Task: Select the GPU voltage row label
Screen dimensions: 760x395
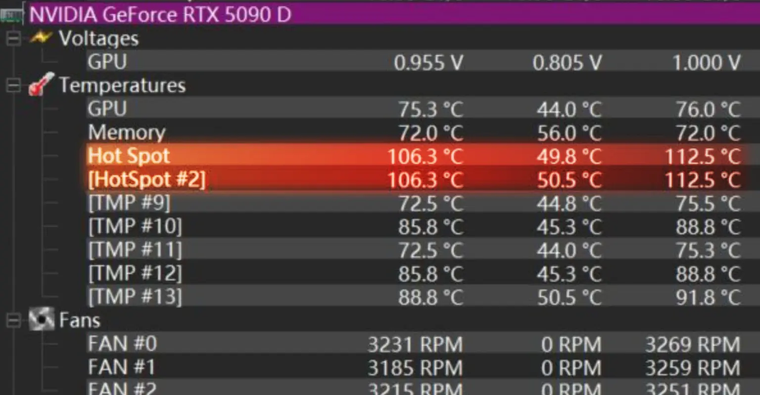Action: pos(107,62)
